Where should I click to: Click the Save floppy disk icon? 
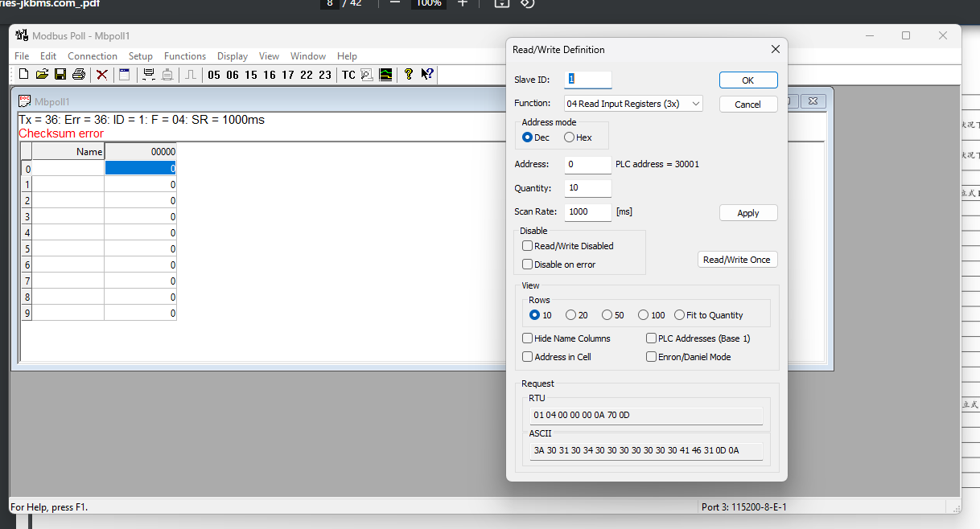click(x=60, y=75)
